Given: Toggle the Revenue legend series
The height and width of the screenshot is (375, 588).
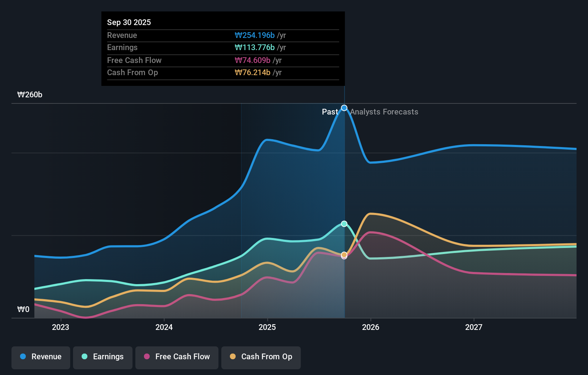Looking at the screenshot, I should click(41, 357).
